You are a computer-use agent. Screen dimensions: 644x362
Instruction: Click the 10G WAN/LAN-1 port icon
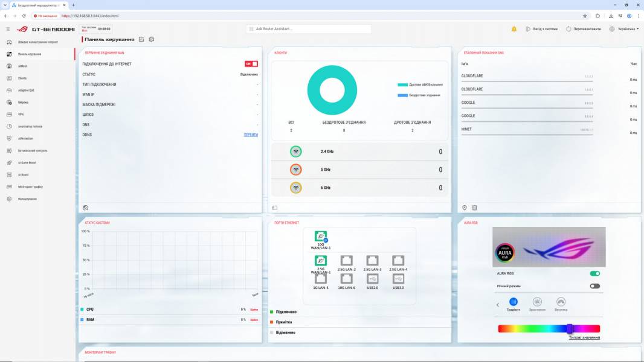click(321, 237)
